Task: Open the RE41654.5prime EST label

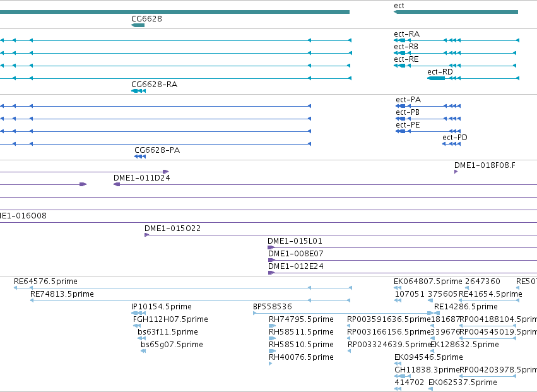Action: [x=490, y=294]
